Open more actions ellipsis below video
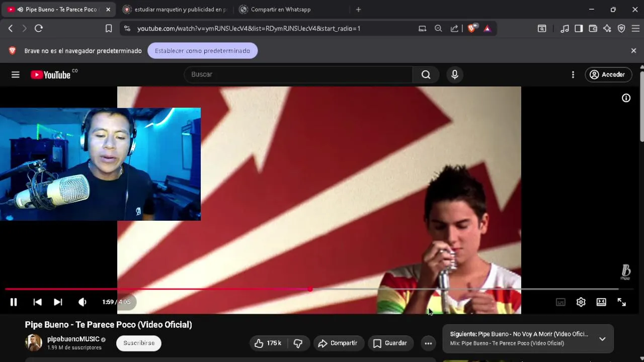The image size is (644, 362). tap(428, 343)
